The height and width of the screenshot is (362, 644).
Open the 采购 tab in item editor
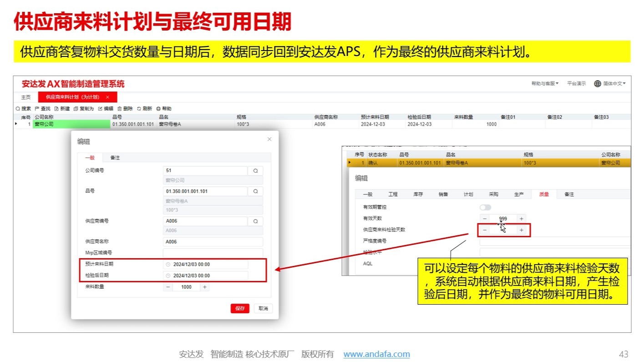493,194
